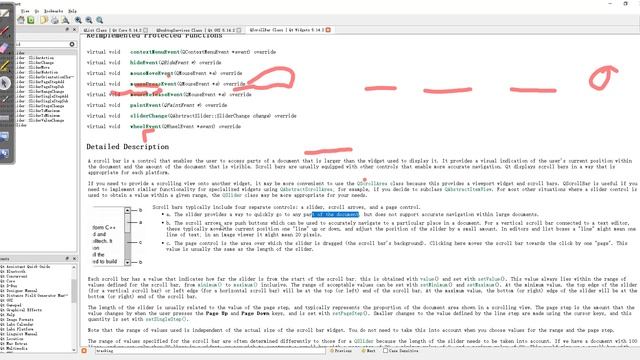Select the yellow highlighter annotation tool
The image size is (640, 360).
click(x=4, y=65)
